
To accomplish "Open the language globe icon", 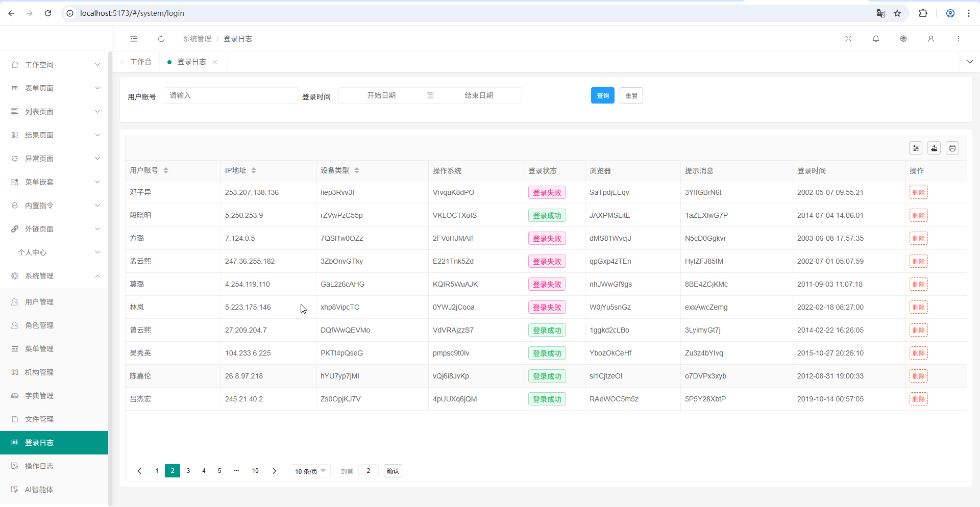I will pos(903,39).
